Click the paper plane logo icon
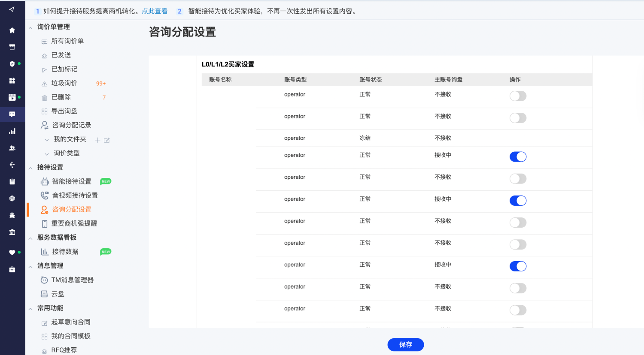 point(12,9)
